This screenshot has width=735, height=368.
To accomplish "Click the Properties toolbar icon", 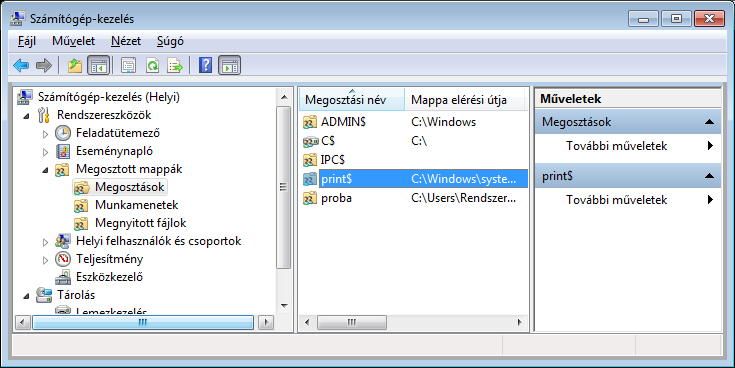I will [128, 65].
